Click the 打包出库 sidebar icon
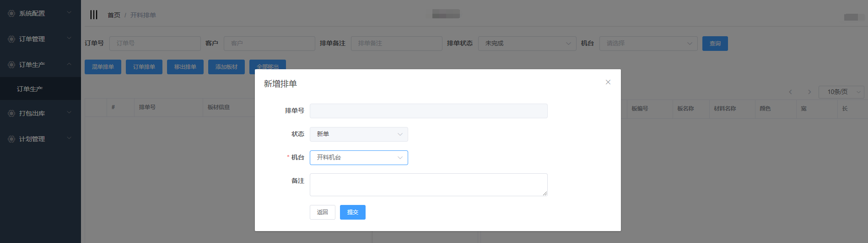 click(x=11, y=113)
